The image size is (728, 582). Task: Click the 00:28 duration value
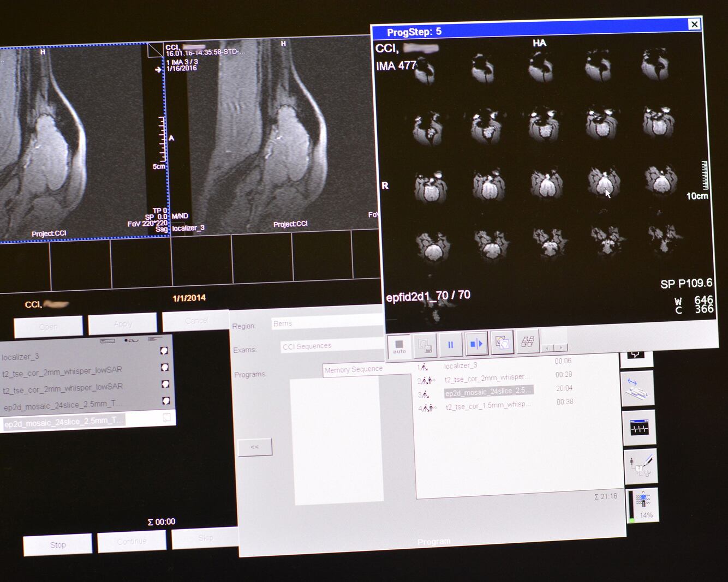coord(564,375)
